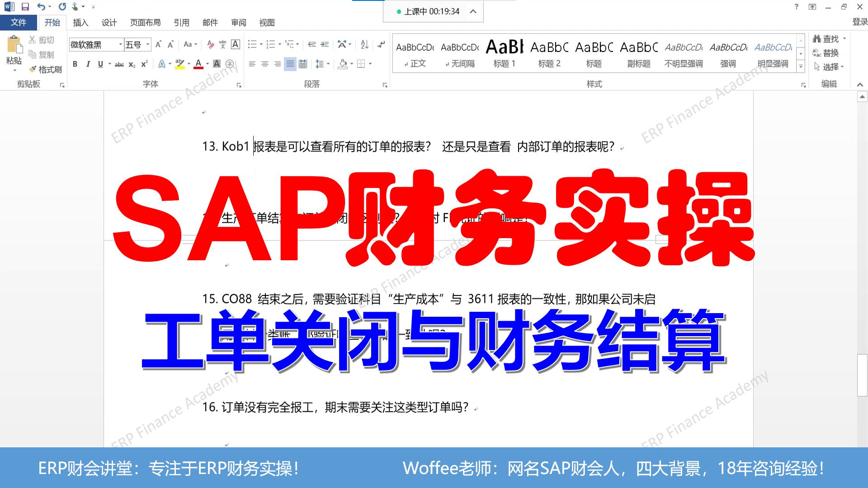Switch to the 页面布局 Page Layout tab
This screenshot has width=868, height=488.
[x=145, y=23]
